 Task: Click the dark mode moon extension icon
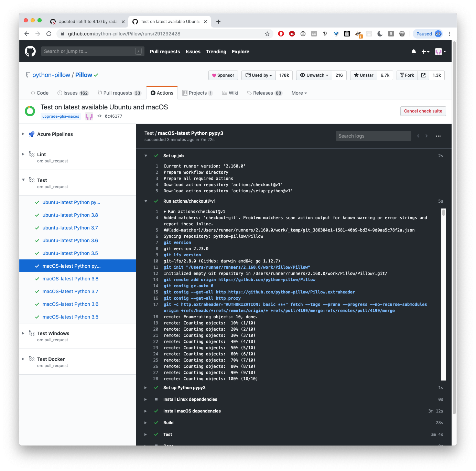pyautogui.click(x=380, y=34)
